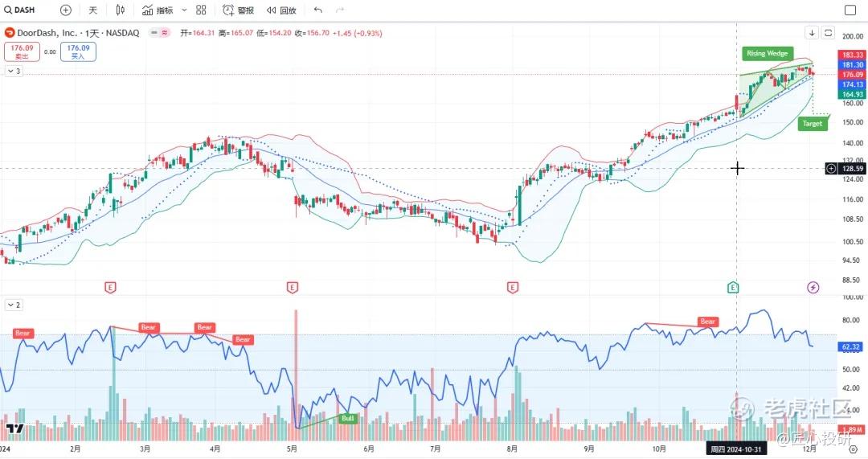Click the 卖出 sell price button
868x459 pixels.
(x=22, y=51)
